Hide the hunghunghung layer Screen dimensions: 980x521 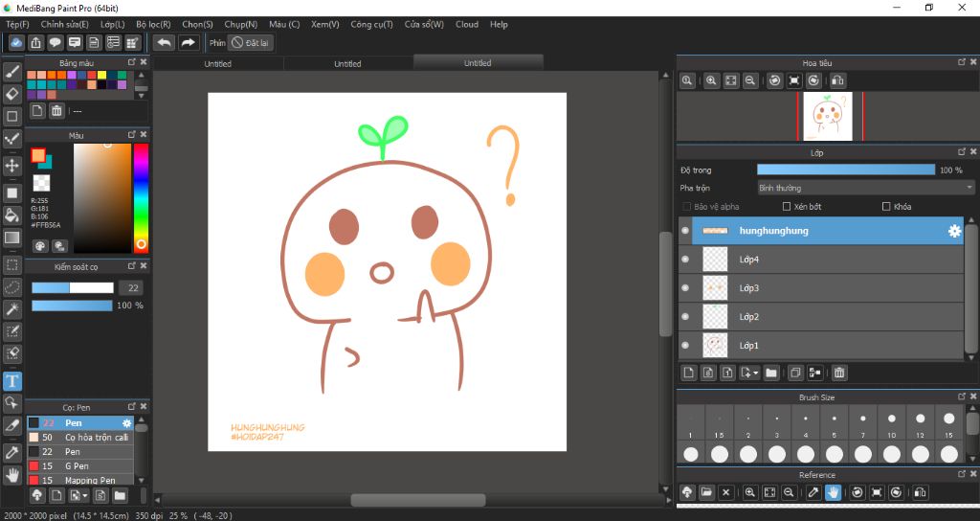coord(685,231)
